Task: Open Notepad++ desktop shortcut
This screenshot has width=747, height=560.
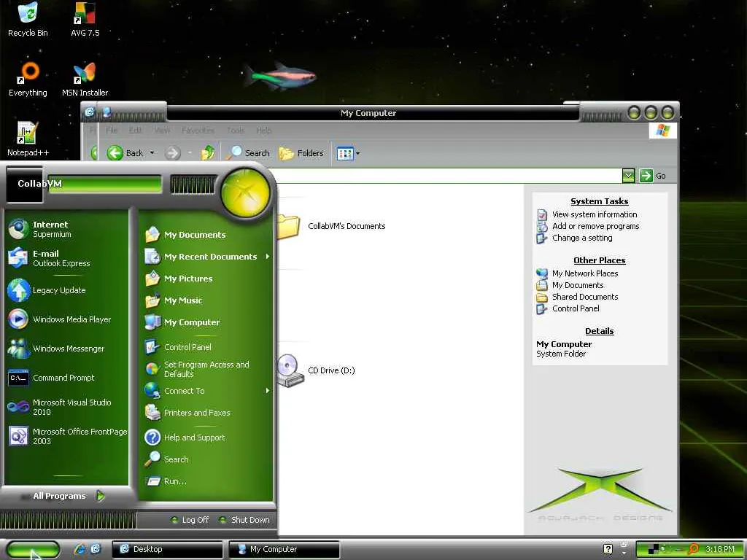Action: (28, 139)
